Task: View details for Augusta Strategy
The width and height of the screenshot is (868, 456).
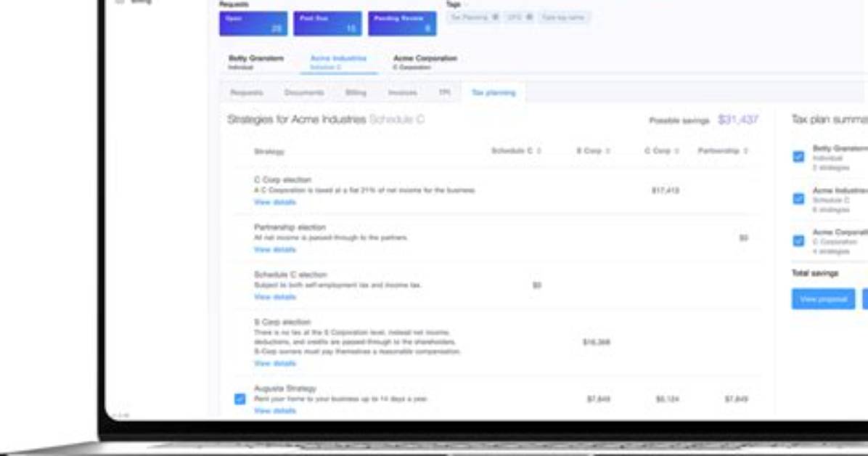Action: point(274,411)
